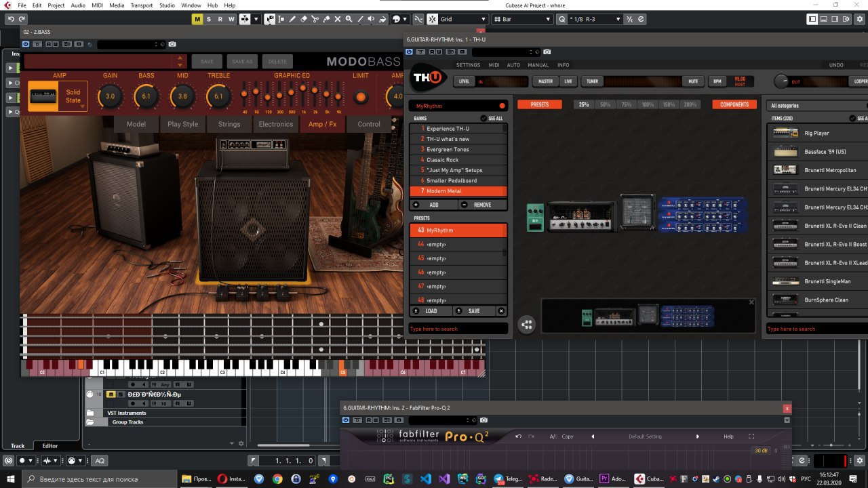This screenshot has height=488, width=868.
Task: Switch to the Play Style tab
Action: 183,124
